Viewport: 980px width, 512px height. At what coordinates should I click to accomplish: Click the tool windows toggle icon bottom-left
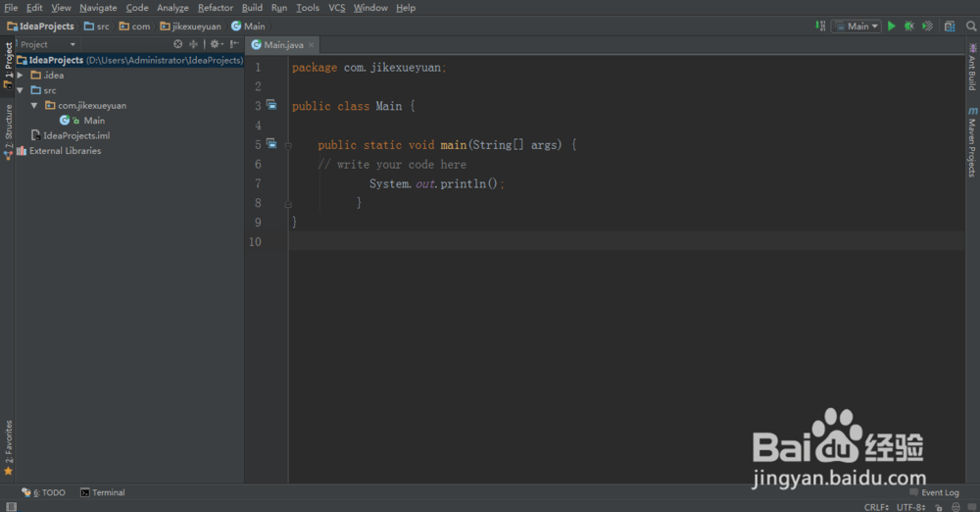(x=11, y=506)
